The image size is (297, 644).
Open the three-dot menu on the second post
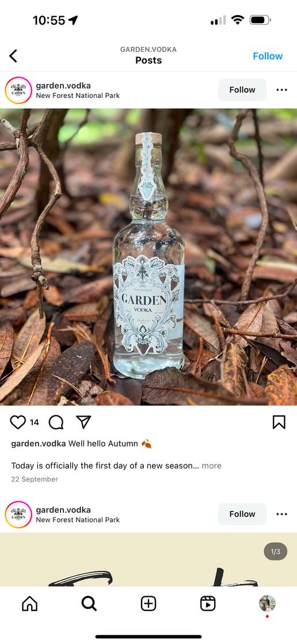pyautogui.click(x=282, y=514)
